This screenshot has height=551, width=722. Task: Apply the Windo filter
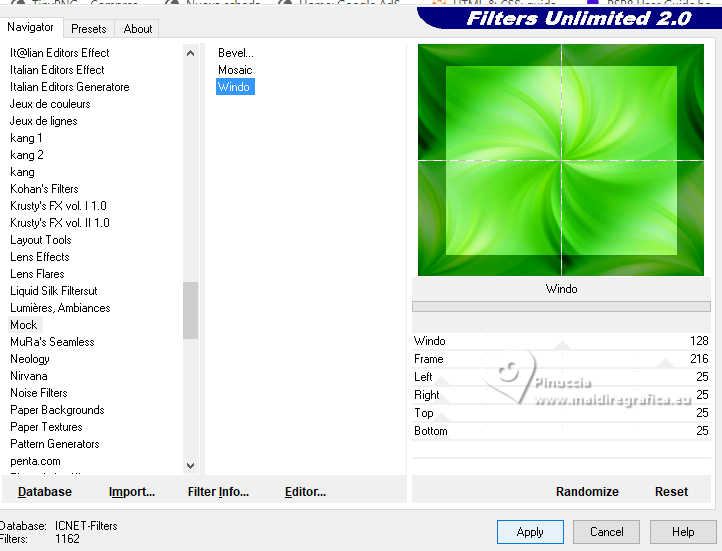pyautogui.click(x=530, y=532)
